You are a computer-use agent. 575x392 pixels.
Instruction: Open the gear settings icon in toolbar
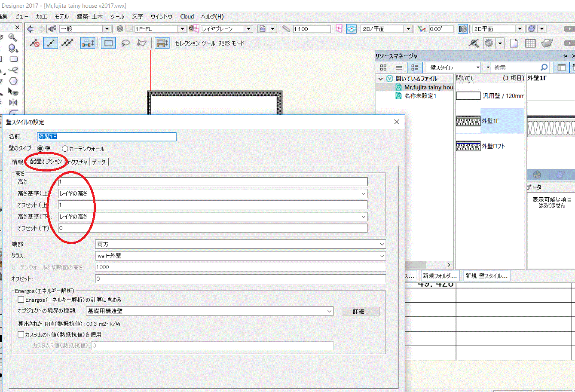[489, 43]
